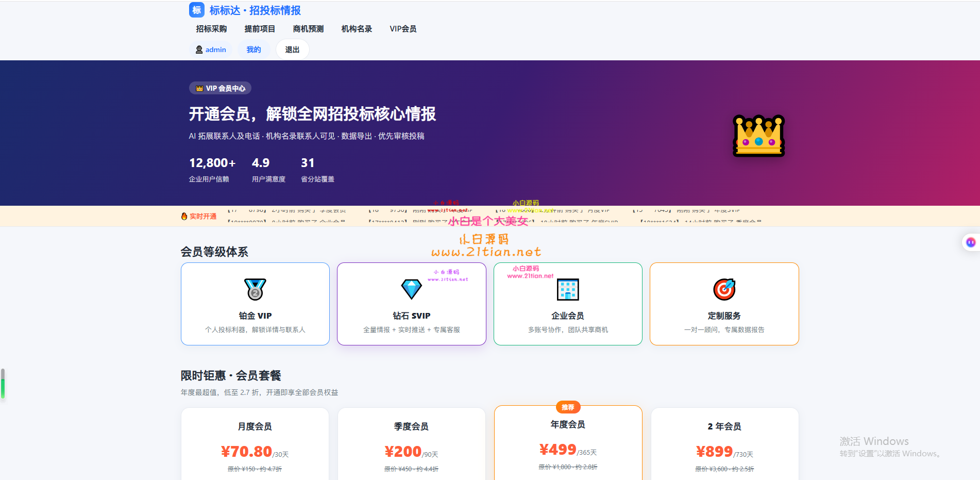Viewport: 980px width, 480px height.
Task: Click the 退出 logout button
Action: (292, 49)
